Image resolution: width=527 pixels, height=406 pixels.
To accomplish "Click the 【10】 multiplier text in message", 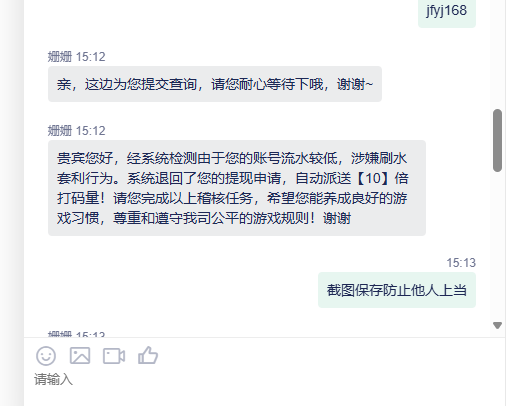I will pyautogui.click(x=372, y=178).
